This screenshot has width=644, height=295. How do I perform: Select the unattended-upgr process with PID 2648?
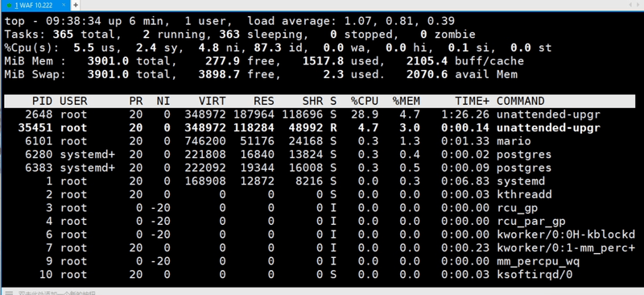click(x=320, y=114)
